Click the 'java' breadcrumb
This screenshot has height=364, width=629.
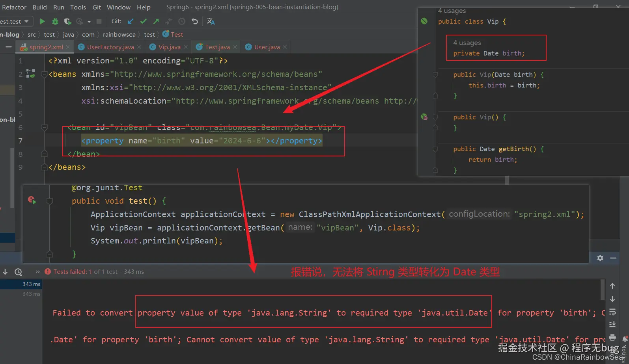68,35
